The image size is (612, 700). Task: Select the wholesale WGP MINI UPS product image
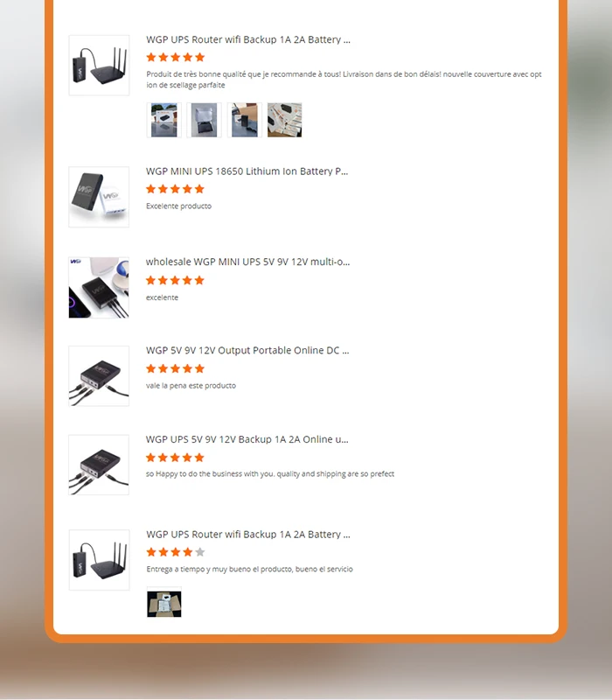pyautogui.click(x=99, y=288)
